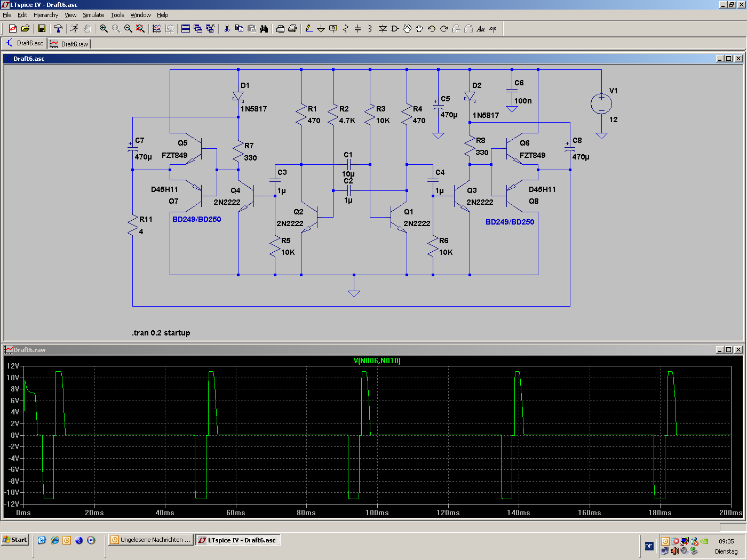This screenshot has height=560, width=747.
Task: Open the Component gate icon
Action: tap(395, 29)
